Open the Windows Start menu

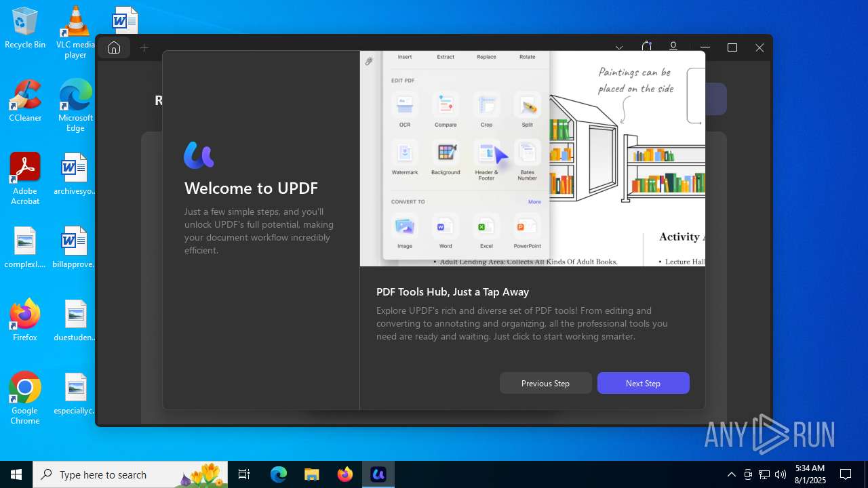pos(16,474)
